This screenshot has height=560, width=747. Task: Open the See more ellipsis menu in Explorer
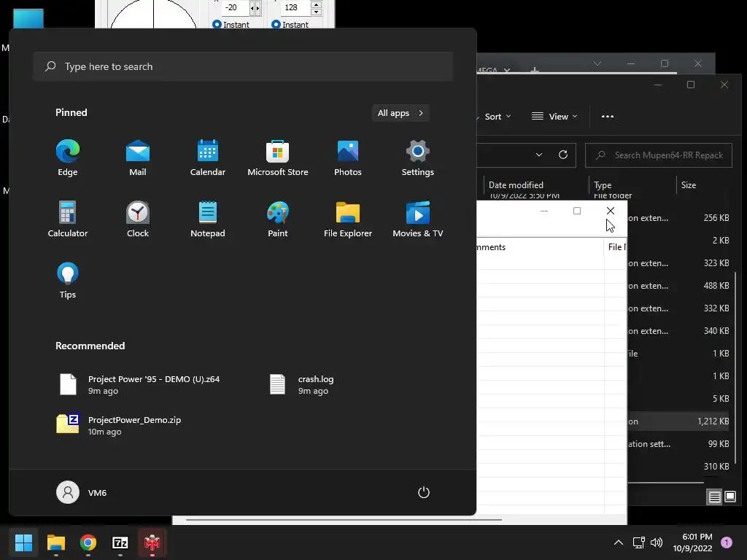pos(608,117)
